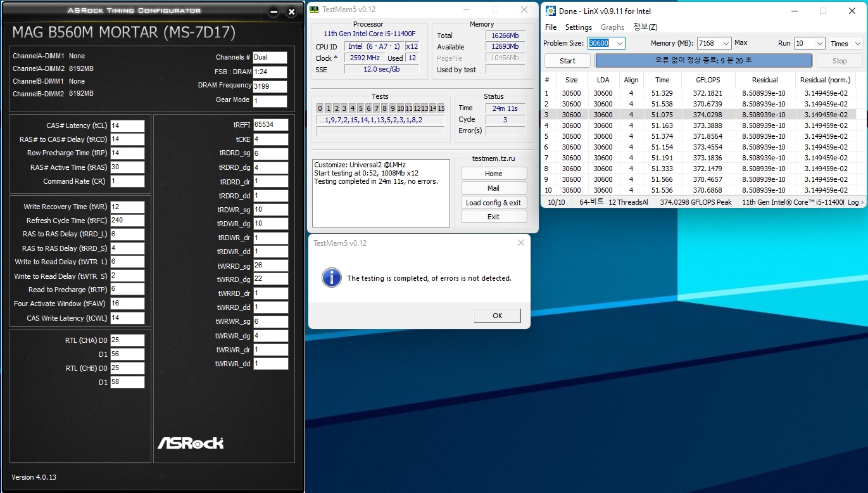Screen dimensions: 868x493
Task: Click the Residual (norm.) column header
Action: (825, 80)
